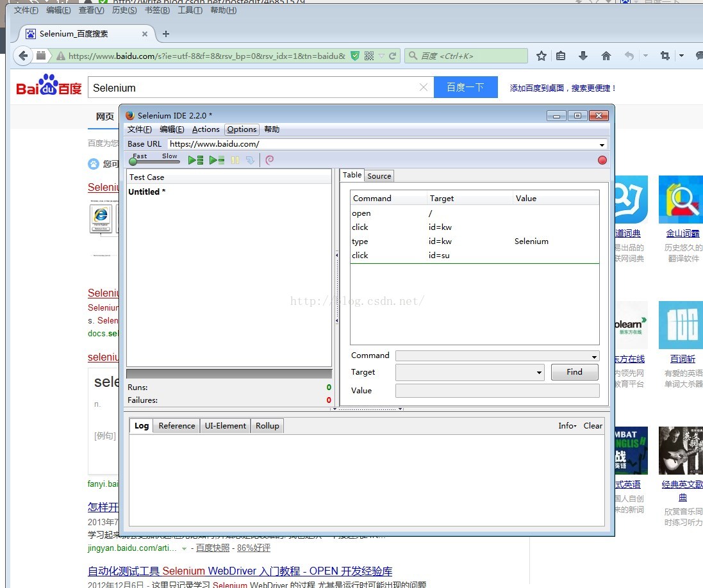Open the Rollup tab
The image size is (703, 588).
tap(267, 426)
